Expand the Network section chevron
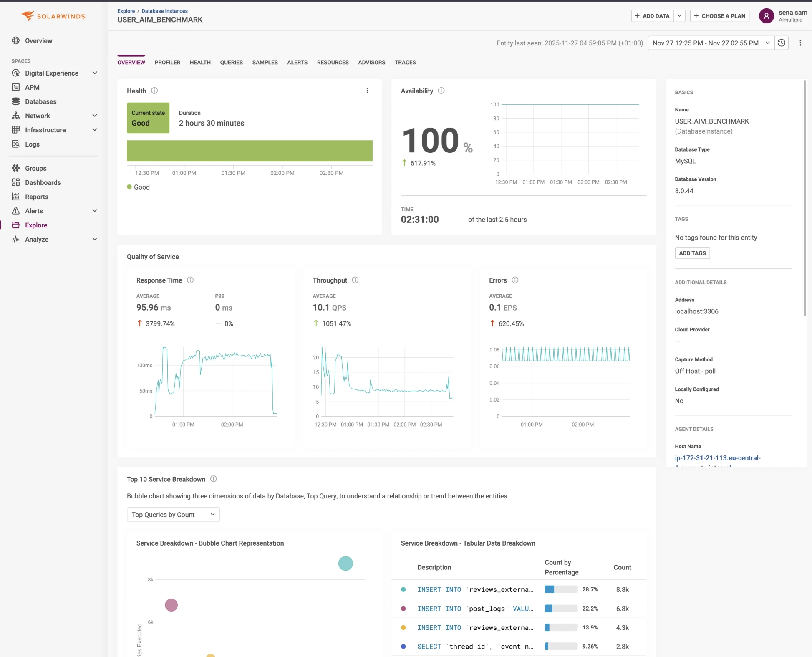This screenshot has width=812, height=657. [x=95, y=116]
